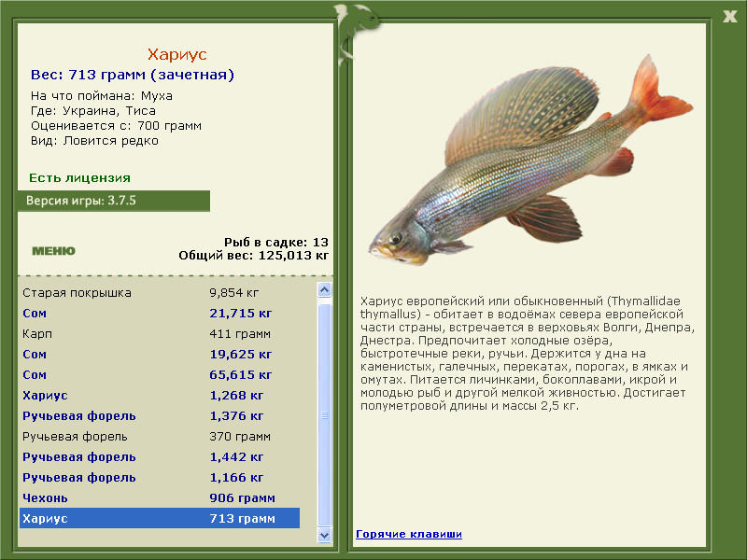This screenshot has height=560, width=747.
Task: Click the Есть лицензия label
Action: (x=79, y=177)
